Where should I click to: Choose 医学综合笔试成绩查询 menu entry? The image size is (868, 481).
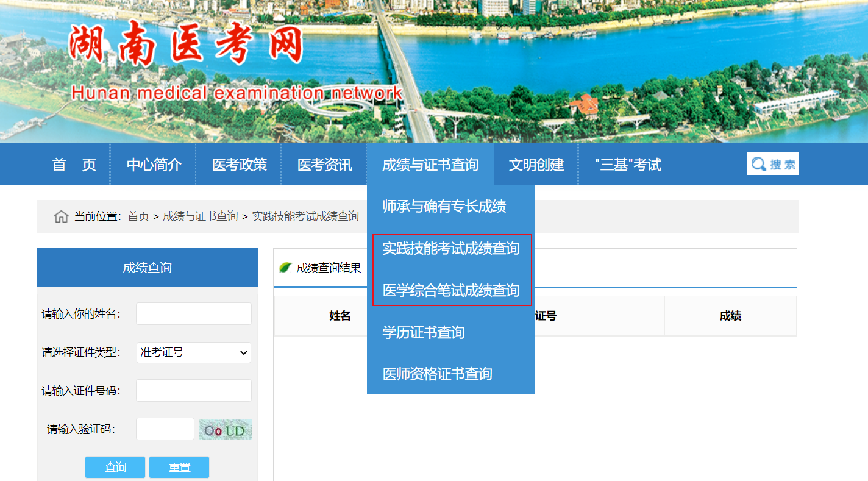450,291
